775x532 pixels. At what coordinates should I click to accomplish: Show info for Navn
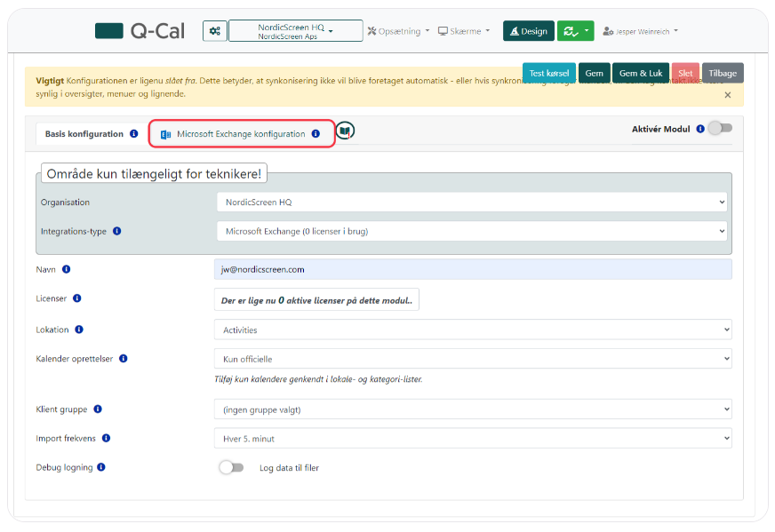pyautogui.click(x=67, y=269)
